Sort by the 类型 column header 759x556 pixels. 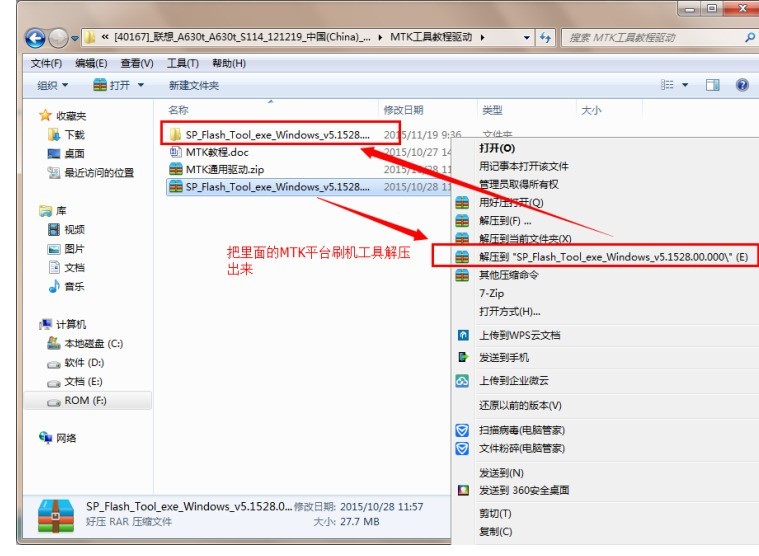pos(492,110)
